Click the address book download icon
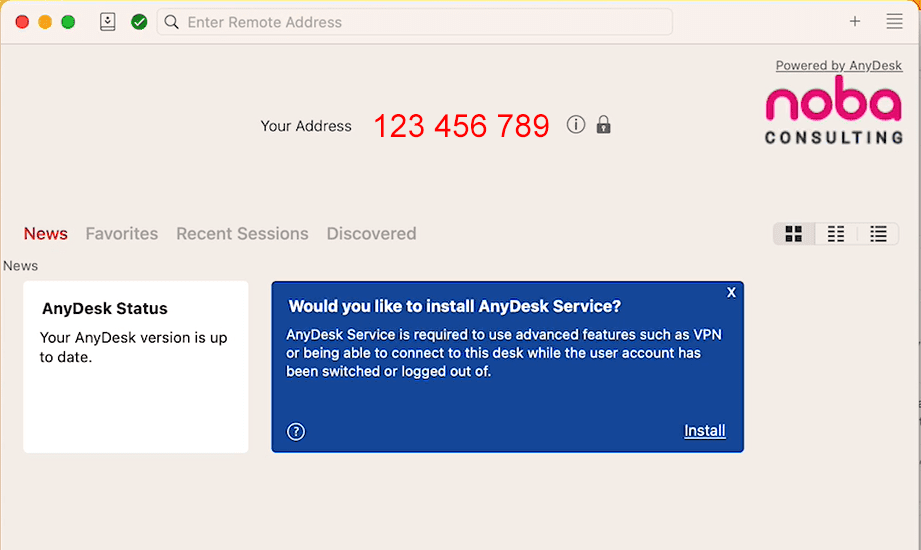 108,22
